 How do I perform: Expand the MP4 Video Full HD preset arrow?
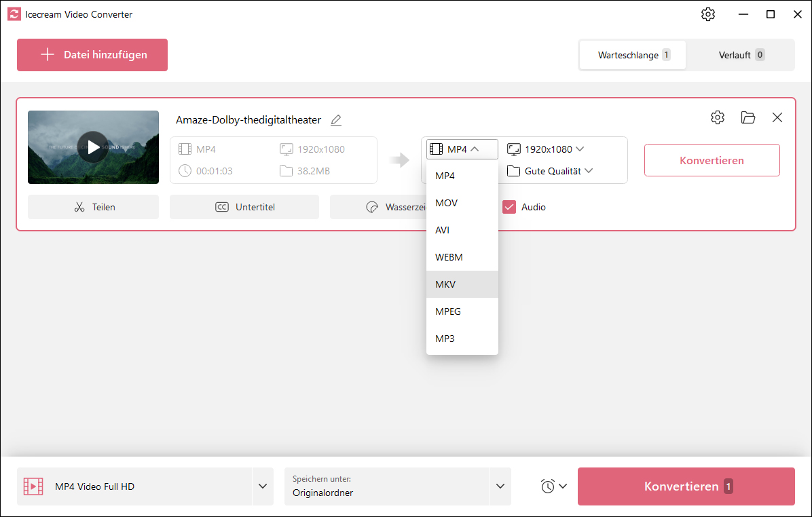[263, 486]
